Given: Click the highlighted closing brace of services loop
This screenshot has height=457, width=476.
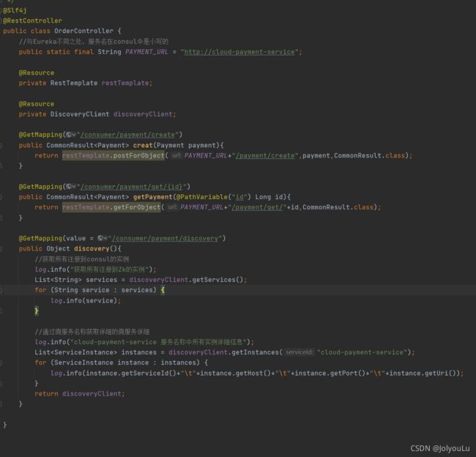Looking at the screenshot, I should [x=37, y=311].
